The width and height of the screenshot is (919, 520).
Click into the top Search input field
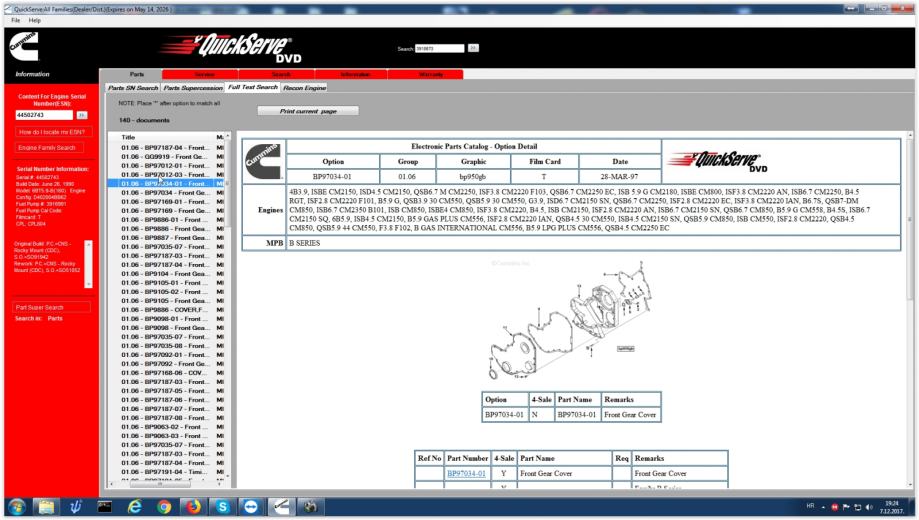click(440, 48)
